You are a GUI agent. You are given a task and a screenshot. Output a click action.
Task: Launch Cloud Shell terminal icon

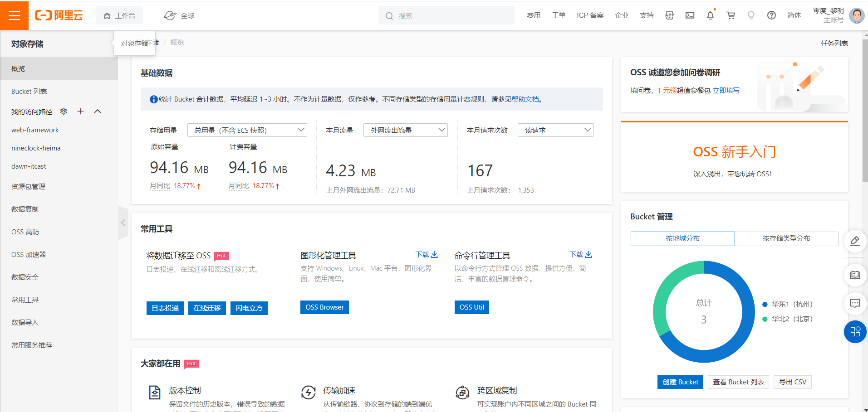click(x=690, y=15)
